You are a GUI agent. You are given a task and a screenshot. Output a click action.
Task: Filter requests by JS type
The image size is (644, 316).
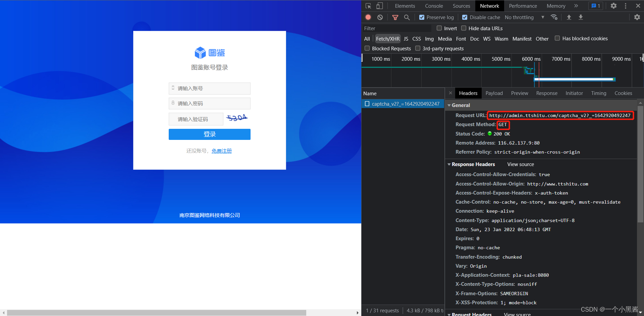406,39
